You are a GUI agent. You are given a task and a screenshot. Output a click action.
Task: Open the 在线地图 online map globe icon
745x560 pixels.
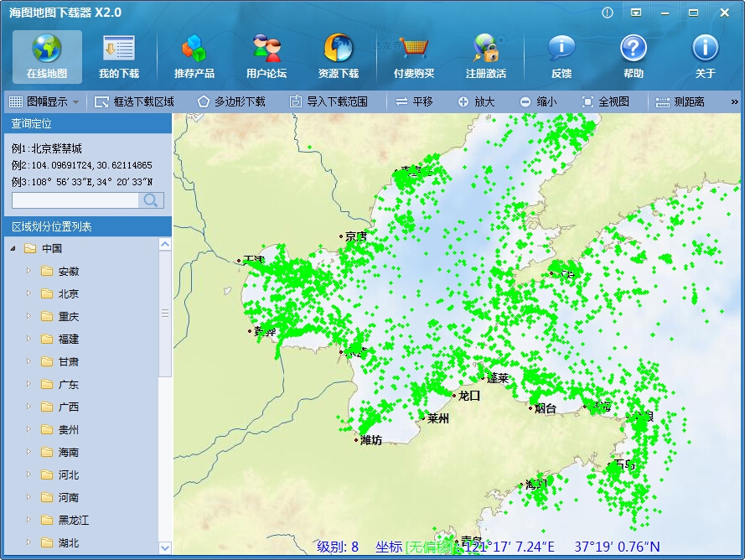coord(47,56)
